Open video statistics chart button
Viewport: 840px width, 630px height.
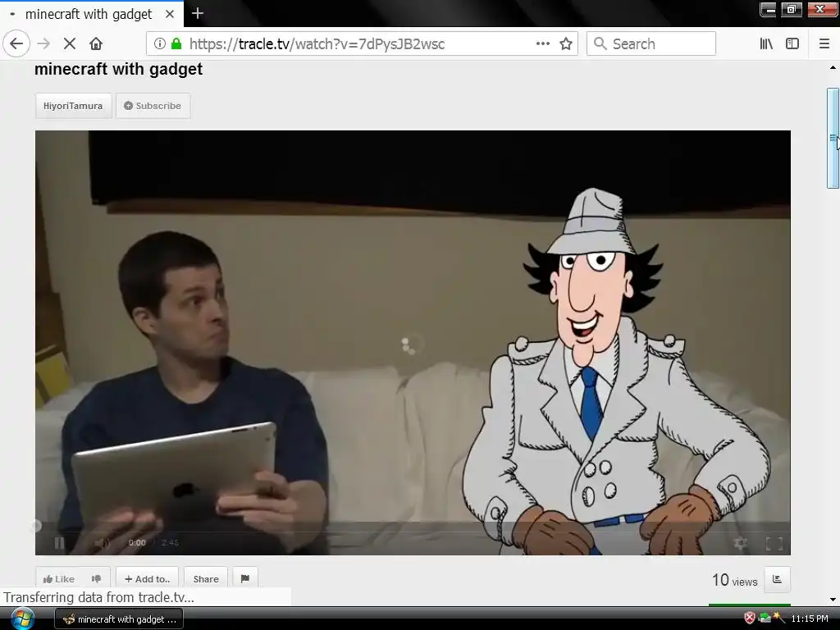pos(777,579)
